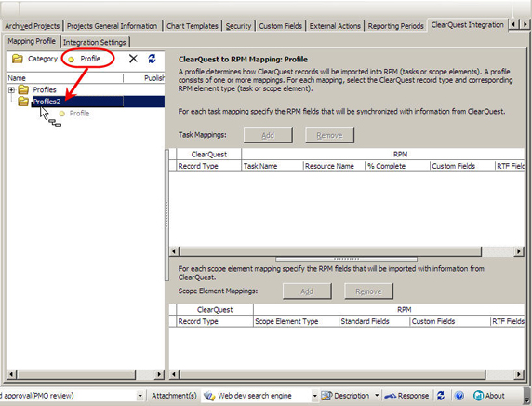Switch to the Archived Projects tab
The image size is (532, 406).
click(x=33, y=26)
